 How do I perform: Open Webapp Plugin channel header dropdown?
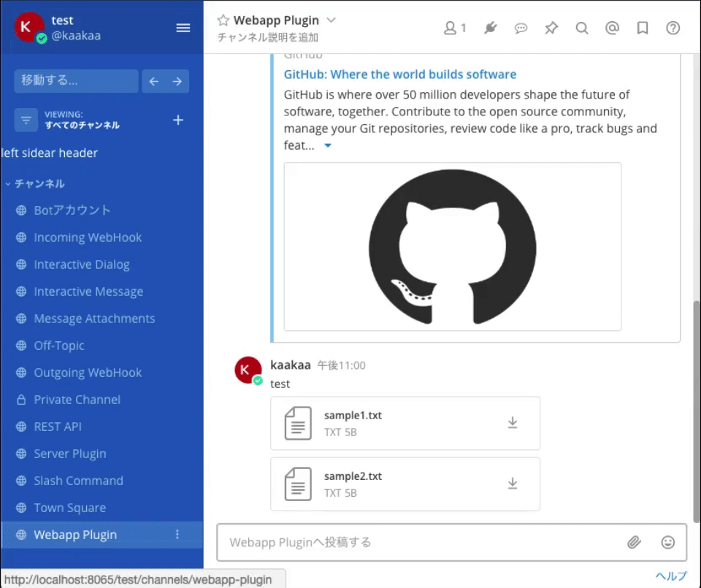[x=331, y=20]
